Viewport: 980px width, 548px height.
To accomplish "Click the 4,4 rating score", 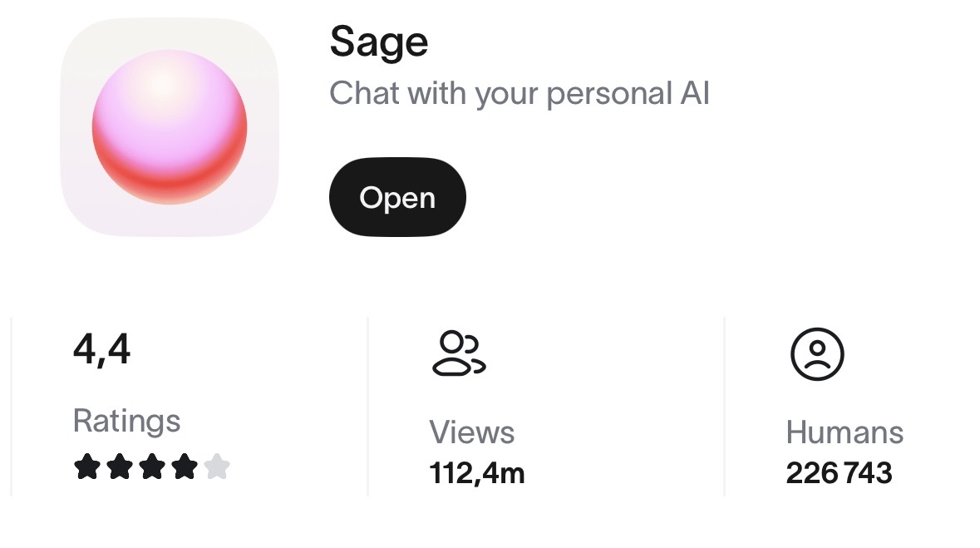I will point(101,349).
